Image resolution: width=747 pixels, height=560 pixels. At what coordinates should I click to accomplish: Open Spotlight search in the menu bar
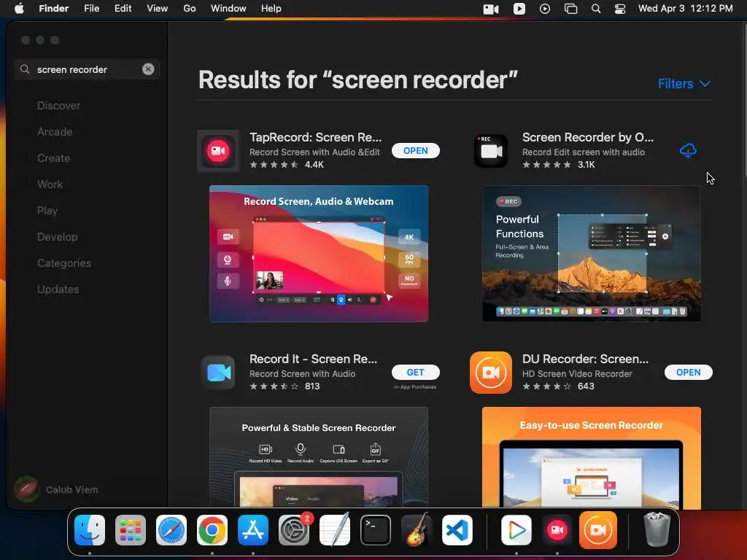tap(596, 9)
